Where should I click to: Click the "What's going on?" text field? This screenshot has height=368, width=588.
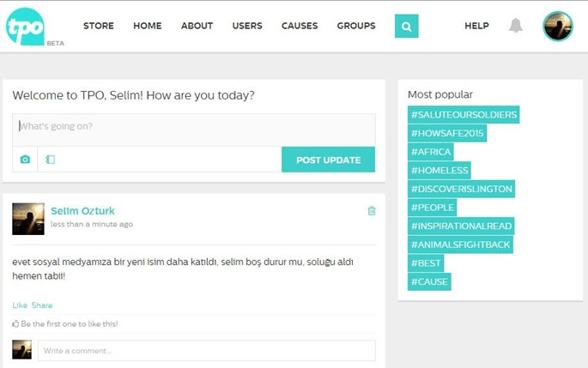[193, 127]
